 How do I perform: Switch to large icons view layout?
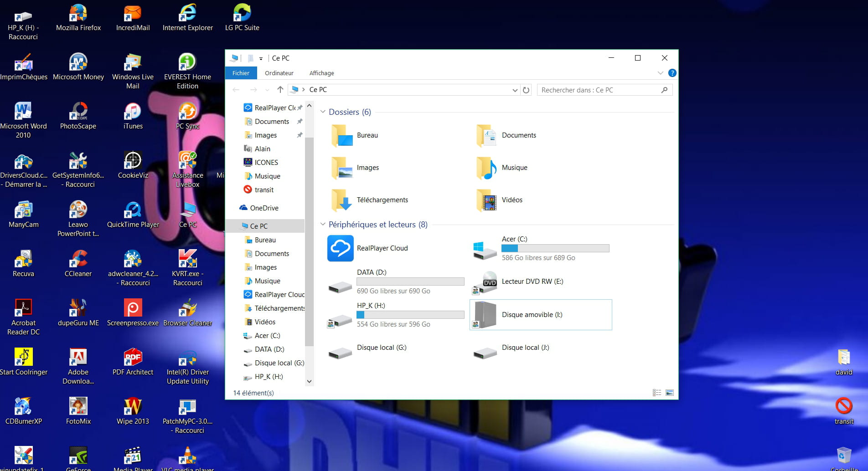point(670,393)
